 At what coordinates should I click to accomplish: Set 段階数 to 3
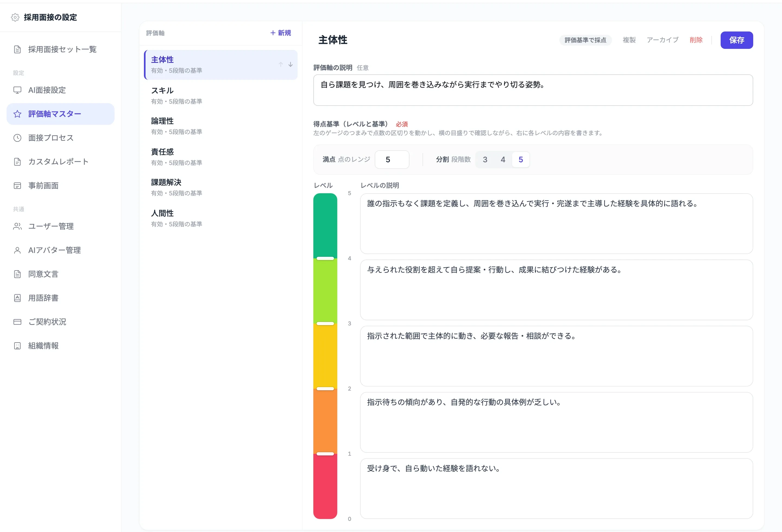point(485,159)
